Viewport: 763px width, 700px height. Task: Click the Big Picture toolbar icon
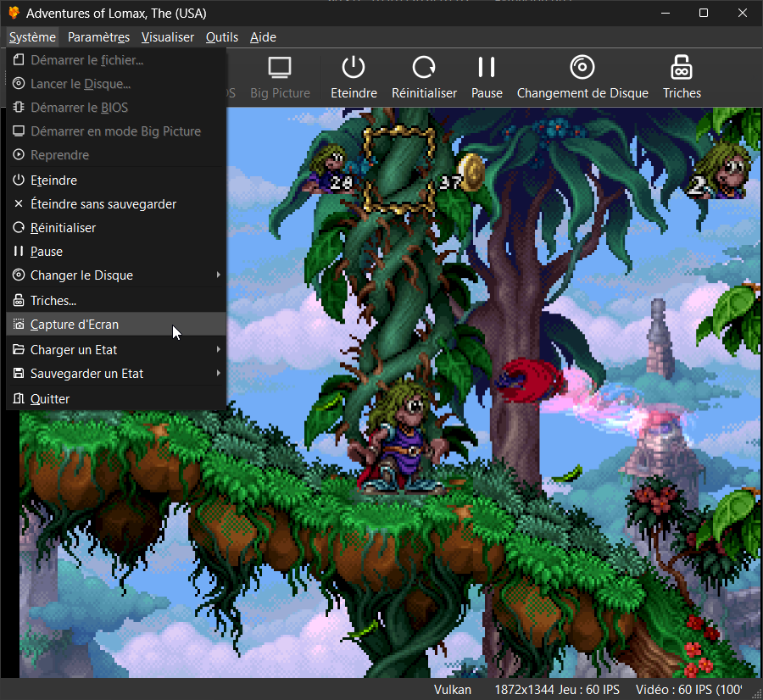[280, 67]
